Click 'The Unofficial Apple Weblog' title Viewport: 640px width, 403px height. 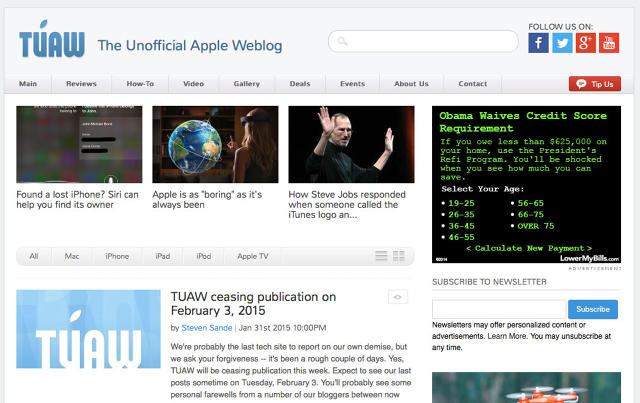click(190, 45)
